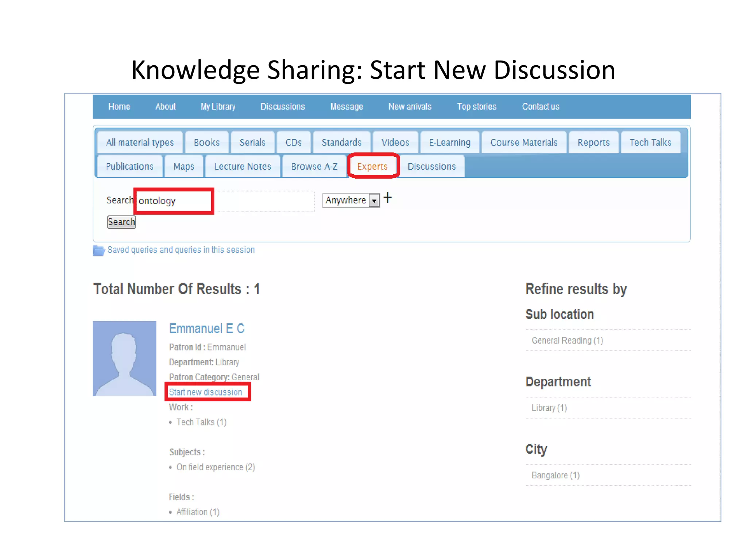747x560 pixels.
Task: Refine by General Reading (1) sub location
Action: click(567, 341)
